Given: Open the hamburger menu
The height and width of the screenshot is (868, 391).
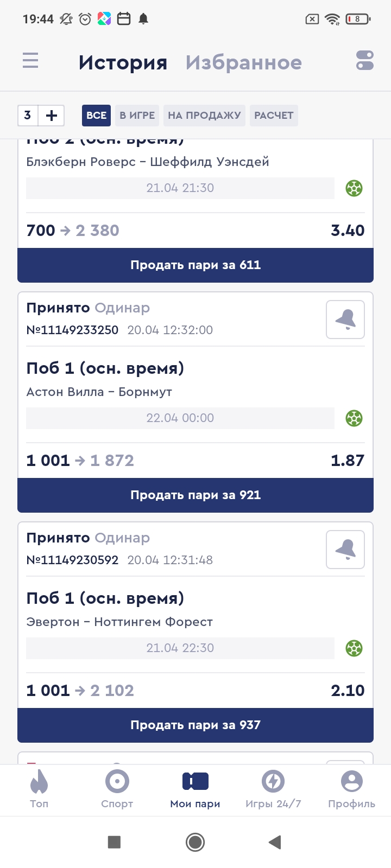Looking at the screenshot, I should click(30, 60).
